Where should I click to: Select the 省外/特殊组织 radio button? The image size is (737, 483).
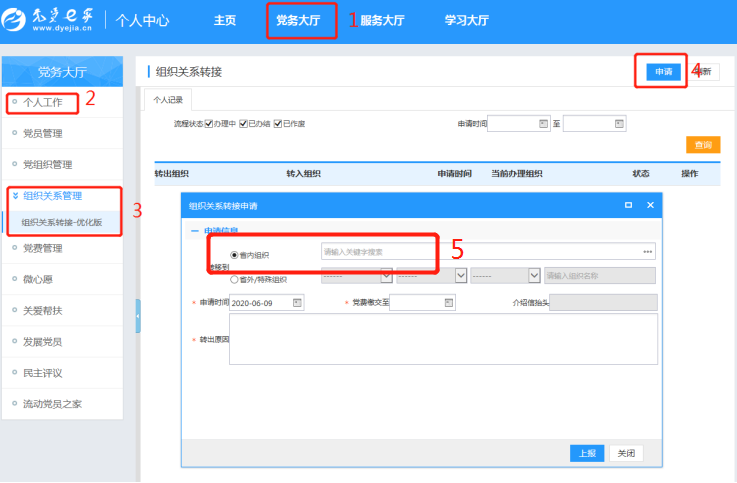[x=235, y=279]
